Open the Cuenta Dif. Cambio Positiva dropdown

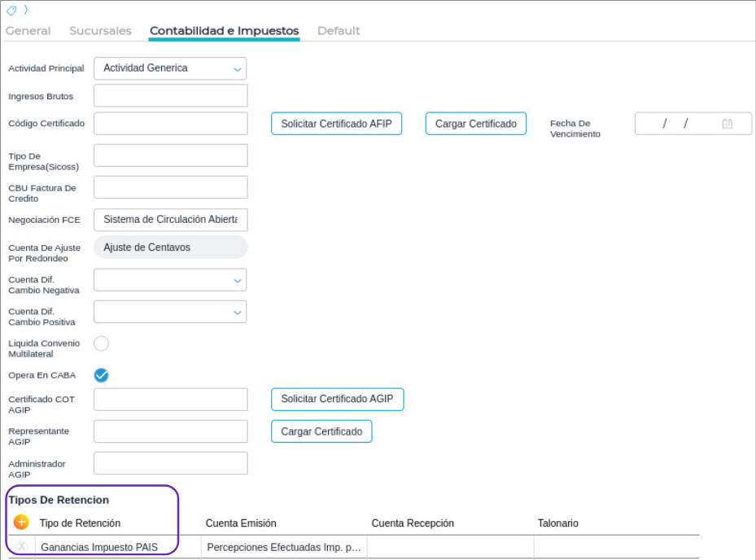pyautogui.click(x=238, y=312)
